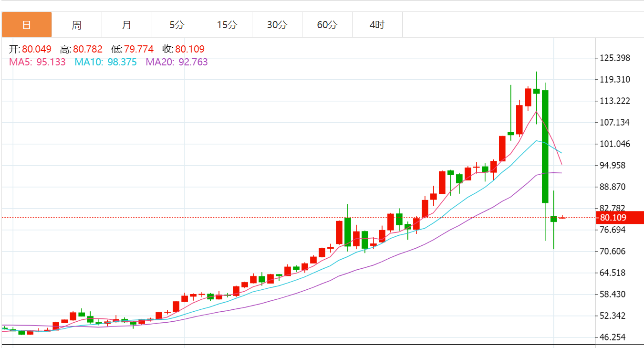Open the 4时 four-hour chart tab
This screenshot has height=348, width=644.
point(377,25)
